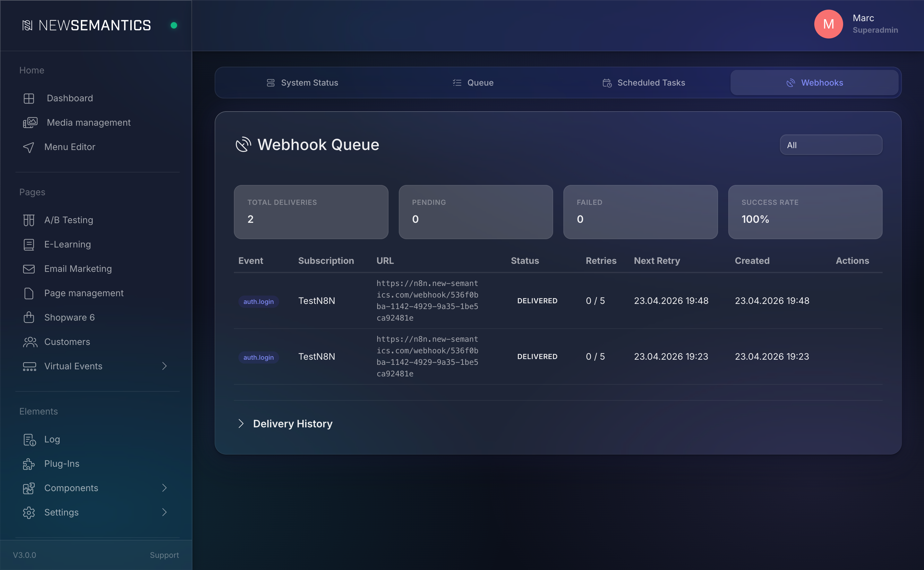924x570 pixels.
Task: Select the Webhooks tab label
Action: pos(822,83)
